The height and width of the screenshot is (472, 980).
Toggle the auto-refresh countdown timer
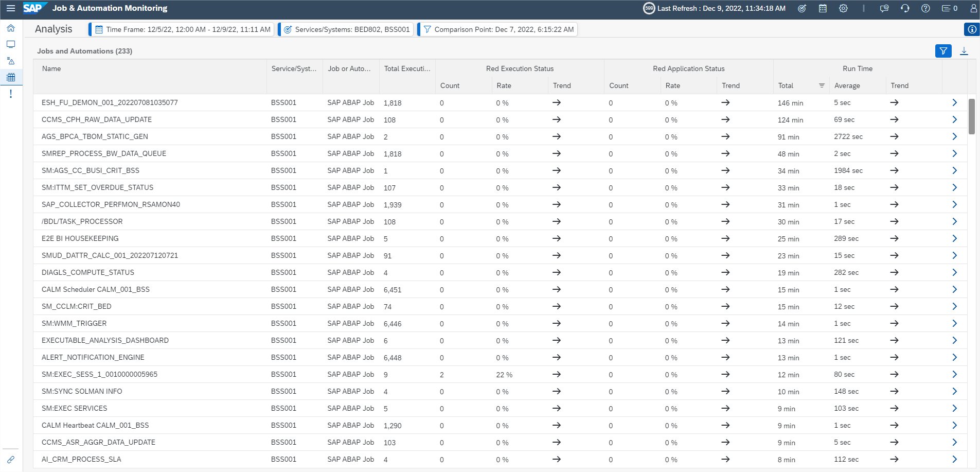tap(649, 8)
